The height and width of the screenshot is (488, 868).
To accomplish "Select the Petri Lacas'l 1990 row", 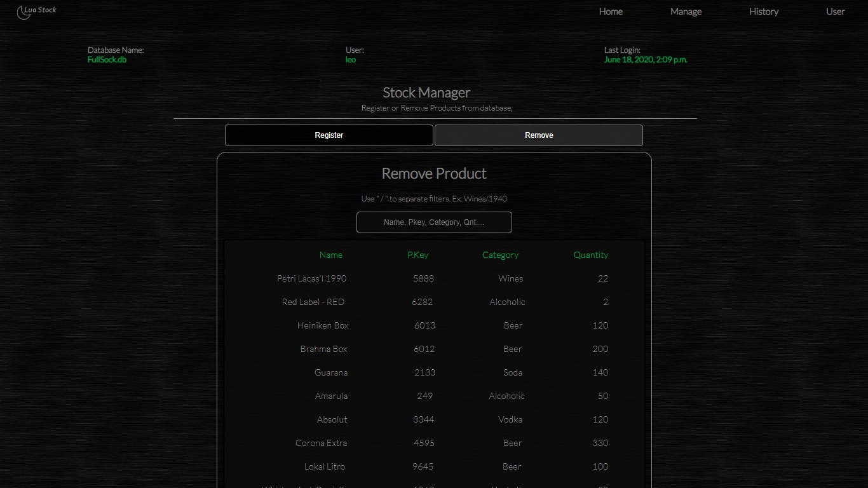I will pos(312,278).
